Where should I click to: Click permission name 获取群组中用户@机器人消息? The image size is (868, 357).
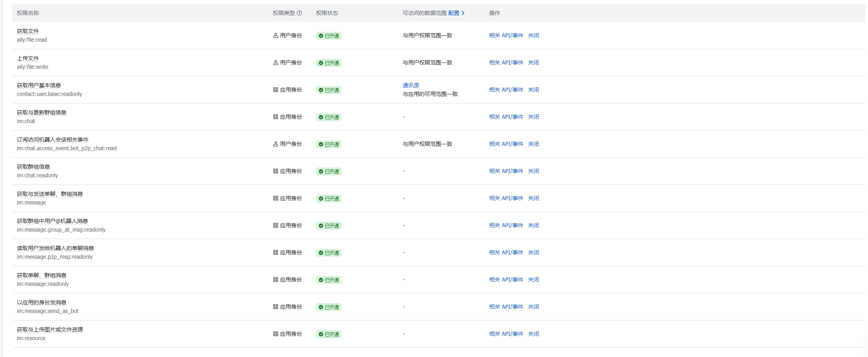[52, 221]
